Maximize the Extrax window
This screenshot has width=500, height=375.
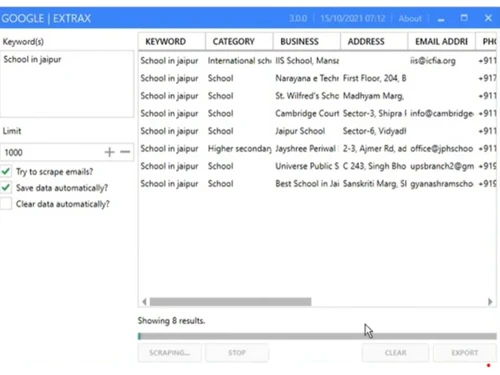(x=464, y=18)
